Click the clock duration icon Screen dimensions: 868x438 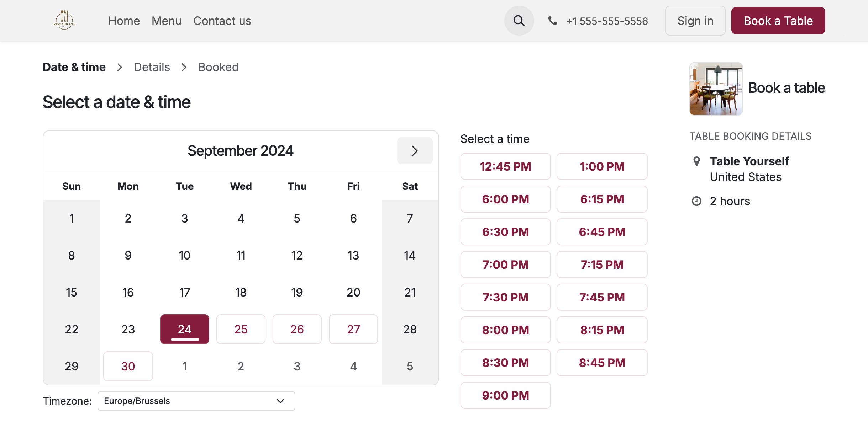[696, 201]
